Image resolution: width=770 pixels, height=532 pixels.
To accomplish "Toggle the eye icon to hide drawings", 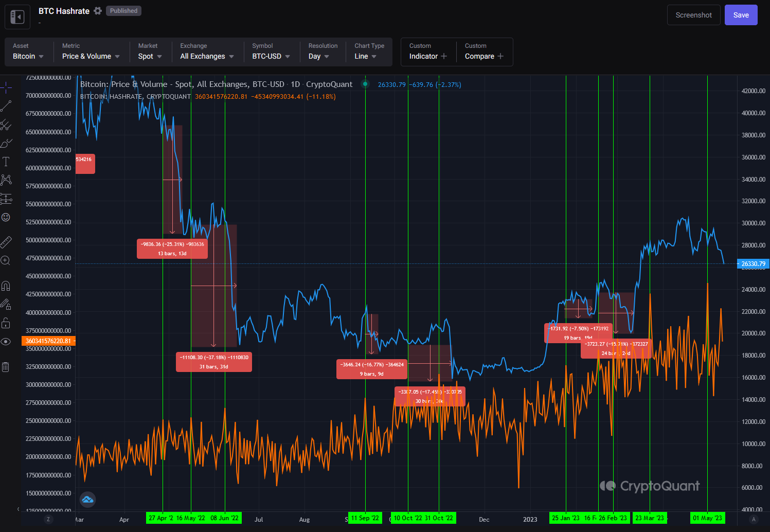I will pos(7,342).
